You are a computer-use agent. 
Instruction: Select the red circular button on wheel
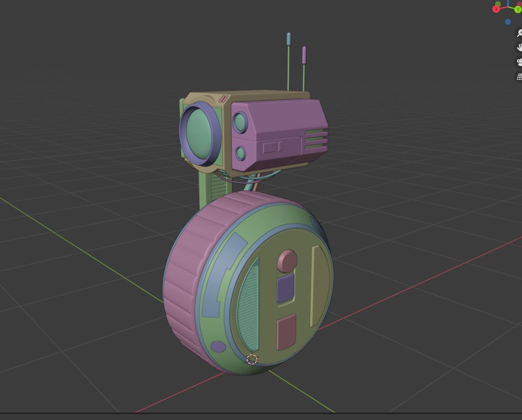(x=287, y=261)
